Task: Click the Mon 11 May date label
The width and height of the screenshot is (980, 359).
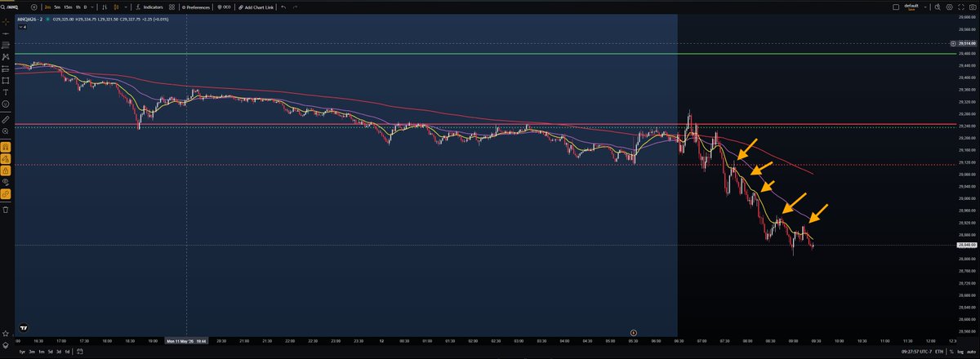Action: (187, 342)
